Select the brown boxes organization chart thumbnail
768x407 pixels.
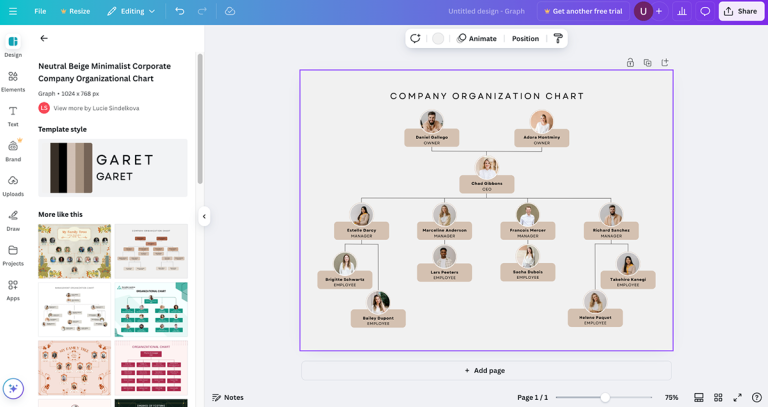(x=151, y=251)
